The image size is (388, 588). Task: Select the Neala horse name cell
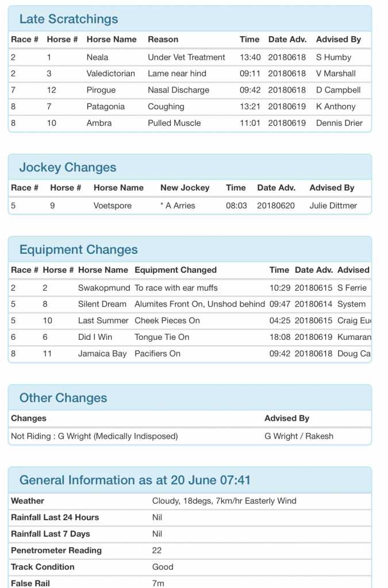point(97,57)
